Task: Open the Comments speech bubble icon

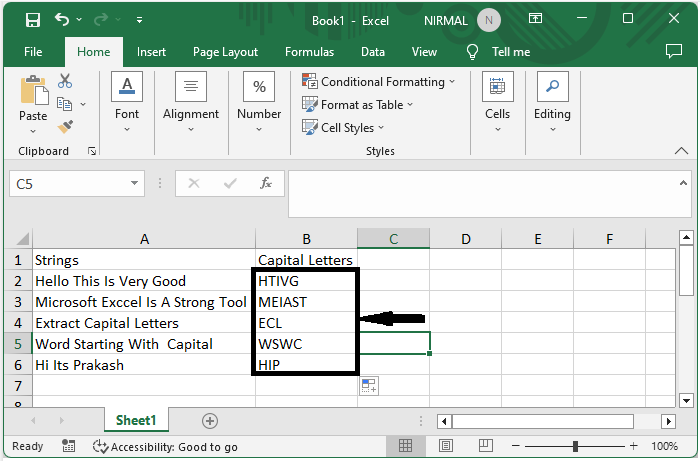Action: click(674, 51)
